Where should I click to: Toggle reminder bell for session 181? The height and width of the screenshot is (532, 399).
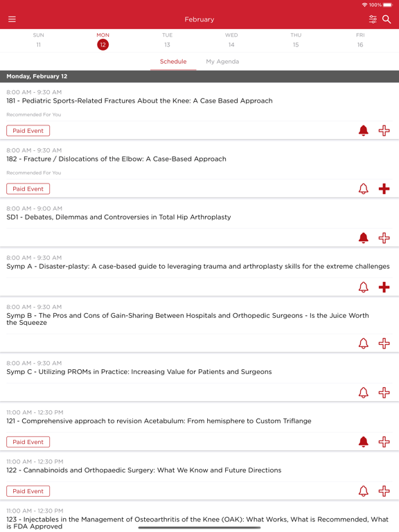pyautogui.click(x=364, y=131)
